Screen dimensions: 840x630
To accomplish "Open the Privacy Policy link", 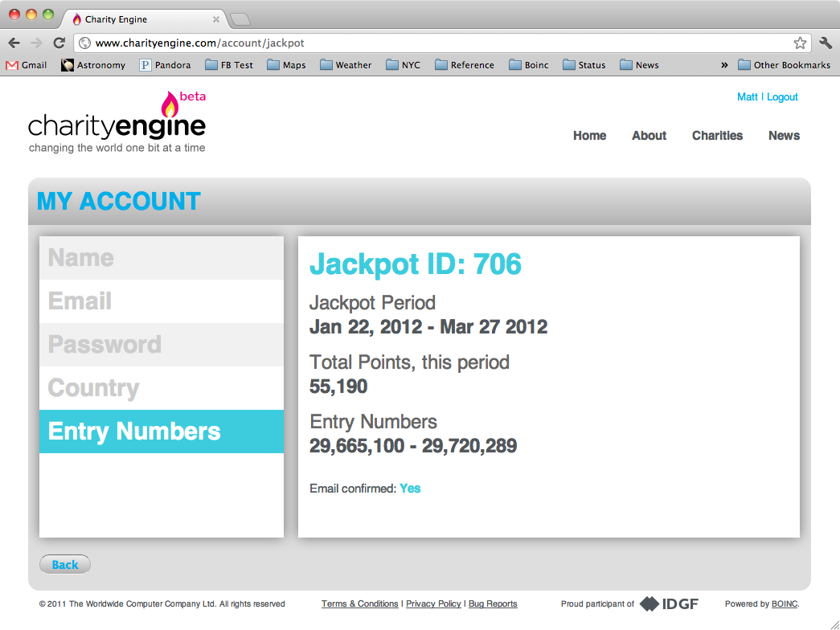I will [x=433, y=603].
